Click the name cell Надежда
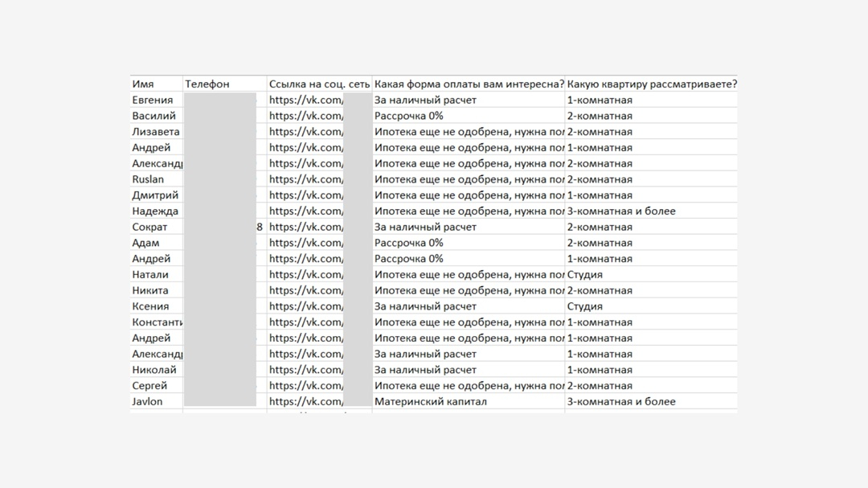The height and width of the screenshot is (488, 868). (155, 211)
